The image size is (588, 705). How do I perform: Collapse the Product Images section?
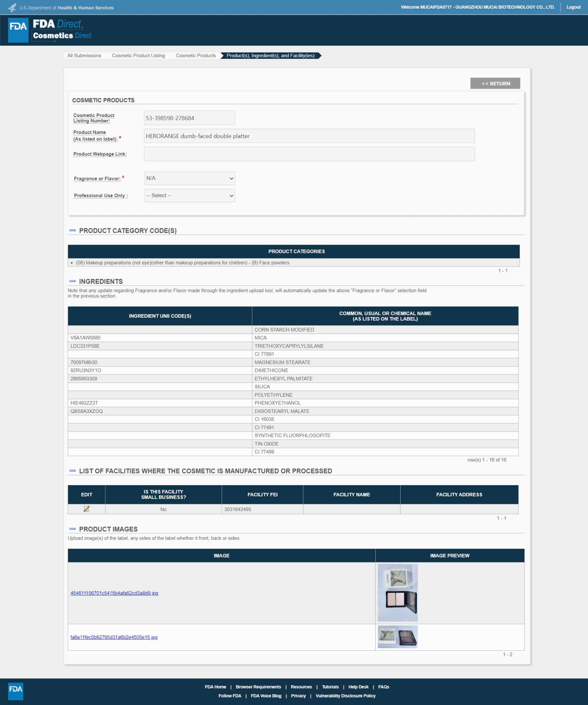pyautogui.click(x=73, y=529)
